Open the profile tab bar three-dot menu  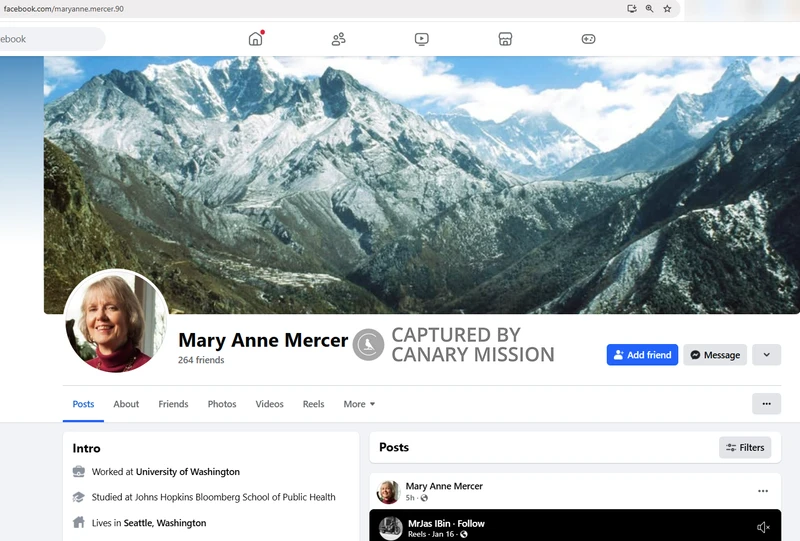click(766, 404)
